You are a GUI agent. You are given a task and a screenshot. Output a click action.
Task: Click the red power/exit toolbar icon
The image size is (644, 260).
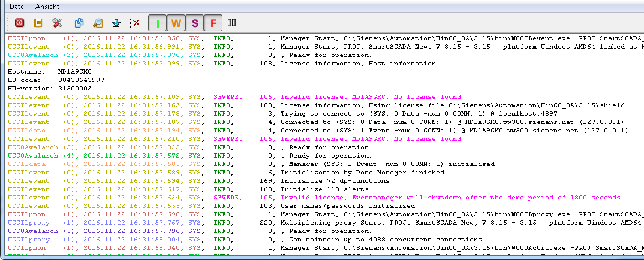click(19, 23)
